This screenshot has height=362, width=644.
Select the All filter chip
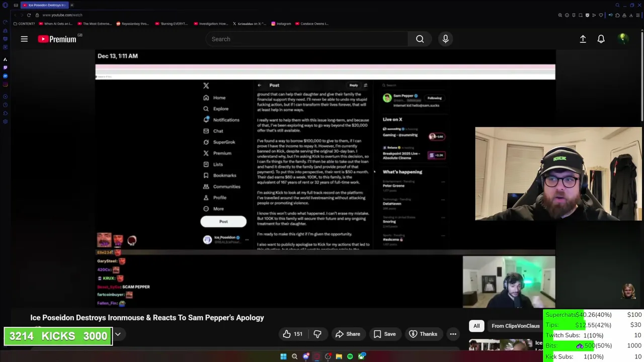click(476, 326)
